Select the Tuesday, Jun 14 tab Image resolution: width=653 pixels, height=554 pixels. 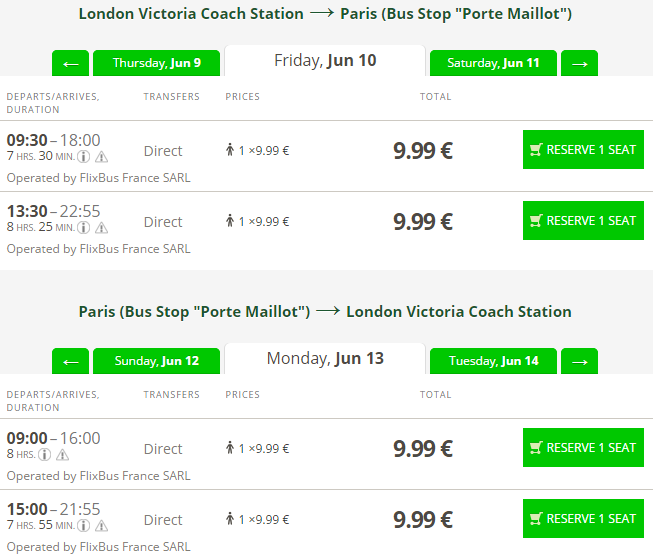(x=493, y=361)
